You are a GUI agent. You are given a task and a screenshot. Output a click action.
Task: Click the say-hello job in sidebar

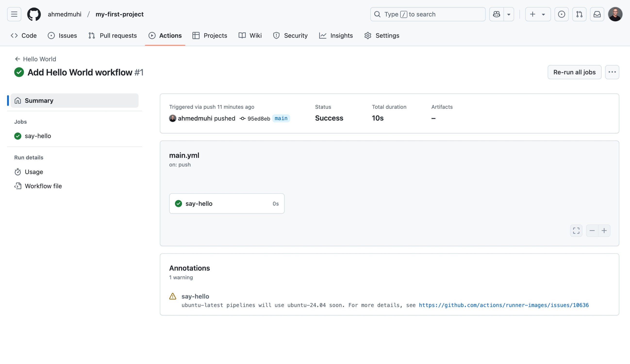38,136
